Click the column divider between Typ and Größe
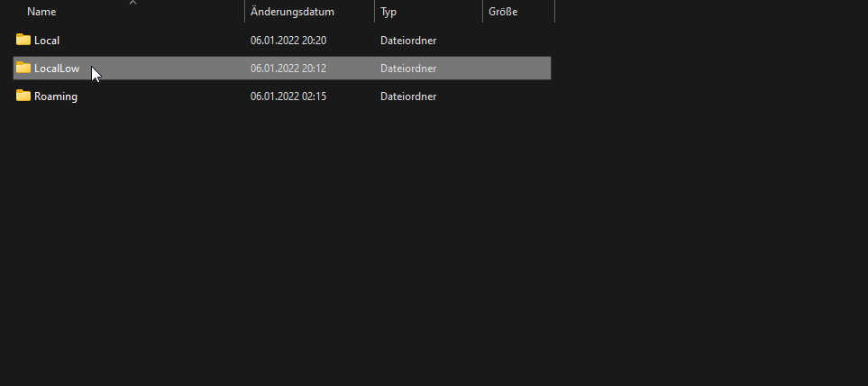 point(483,12)
